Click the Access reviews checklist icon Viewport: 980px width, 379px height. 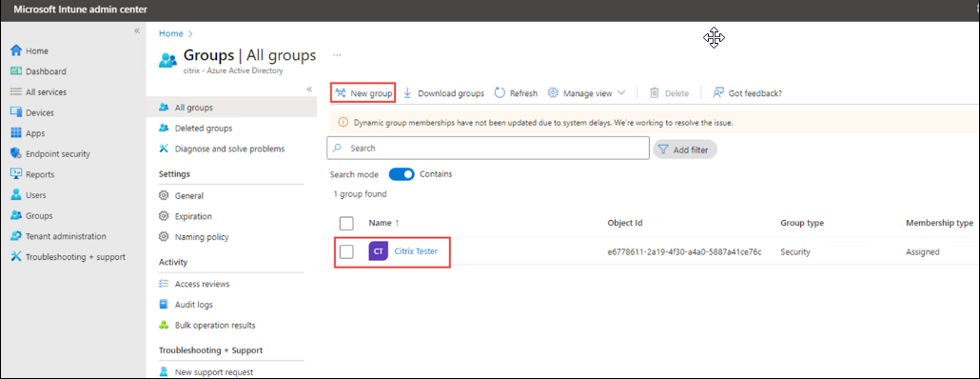[x=165, y=284]
